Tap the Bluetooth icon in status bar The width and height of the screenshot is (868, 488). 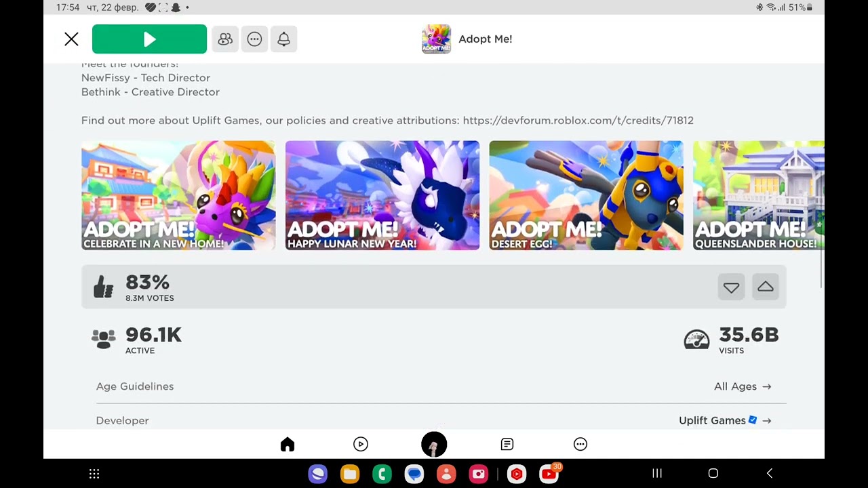pos(759,7)
